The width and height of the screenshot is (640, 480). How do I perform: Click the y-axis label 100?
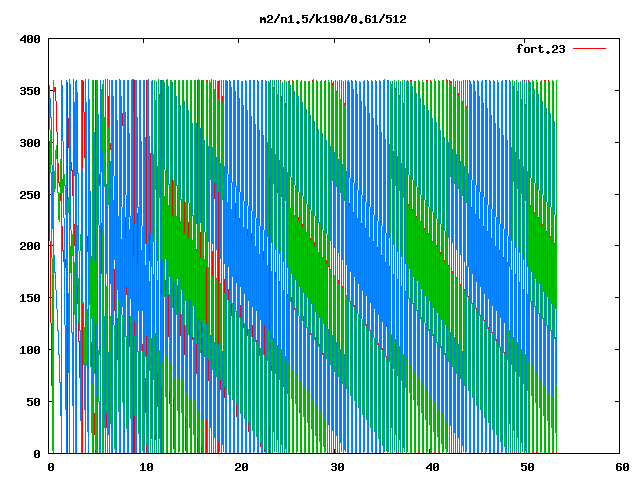30,350
